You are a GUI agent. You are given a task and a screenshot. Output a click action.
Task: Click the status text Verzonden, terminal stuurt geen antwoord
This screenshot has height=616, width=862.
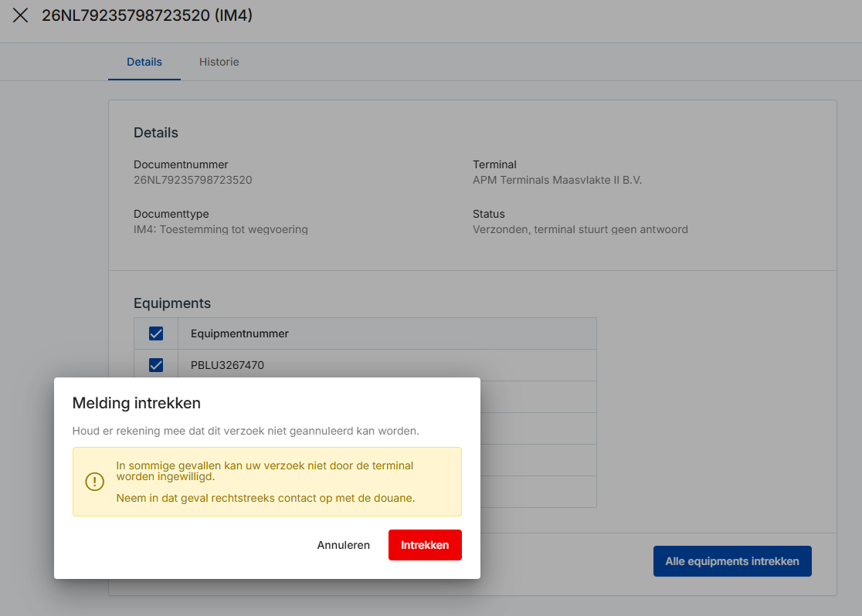point(580,230)
